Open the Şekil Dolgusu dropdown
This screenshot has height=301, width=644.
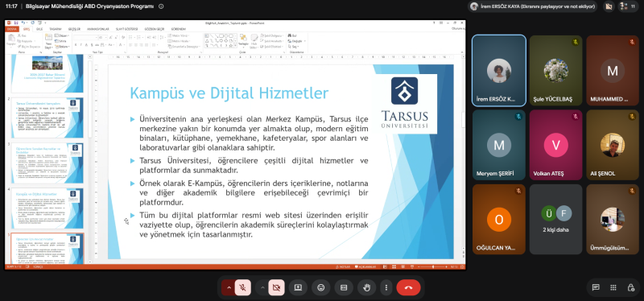tap(271, 35)
